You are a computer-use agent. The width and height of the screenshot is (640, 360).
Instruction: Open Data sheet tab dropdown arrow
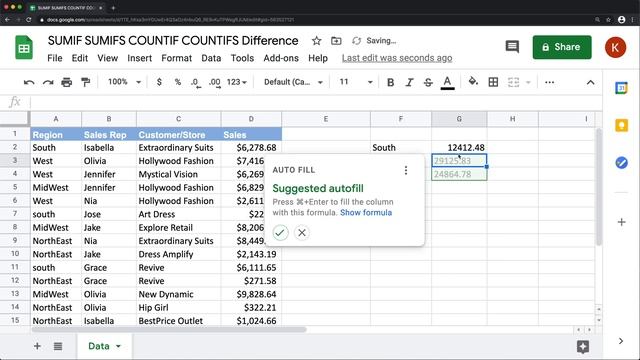pos(118,346)
